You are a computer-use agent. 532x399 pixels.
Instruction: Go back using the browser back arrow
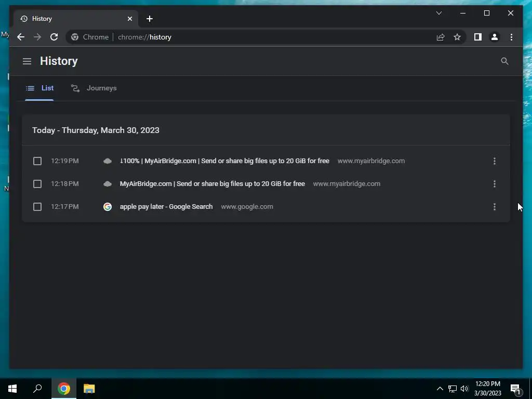click(21, 37)
